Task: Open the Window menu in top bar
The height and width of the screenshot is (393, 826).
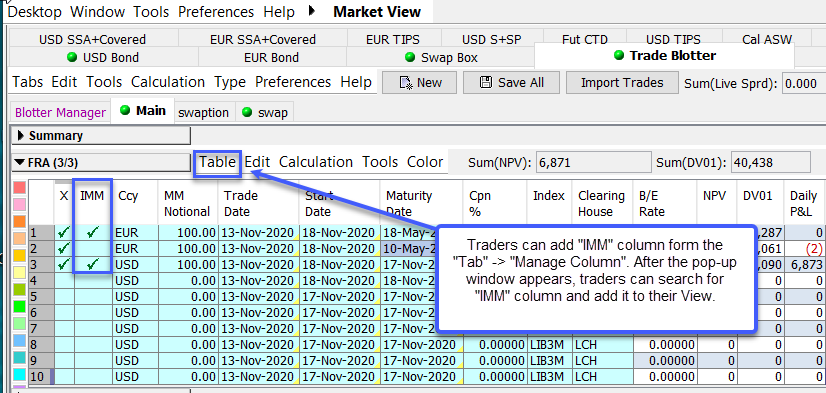Action: coord(97,11)
